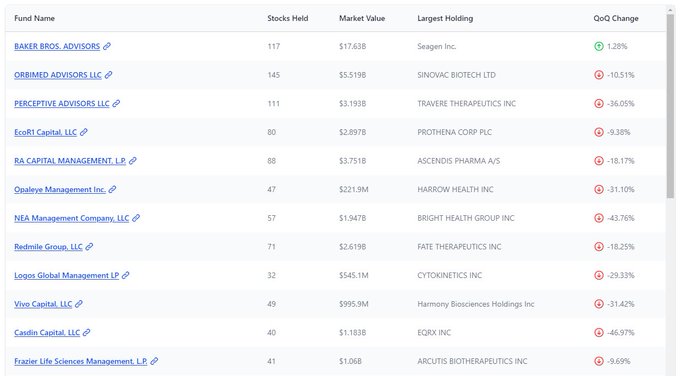Sort by QoQ Change column header
This screenshot has height=376, width=680.
coord(616,18)
